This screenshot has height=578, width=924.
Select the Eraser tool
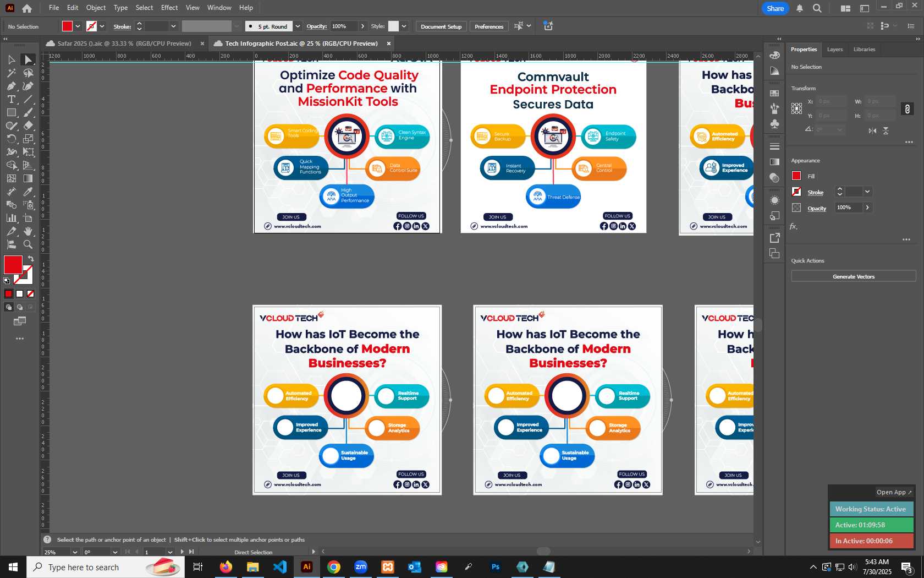point(28,126)
